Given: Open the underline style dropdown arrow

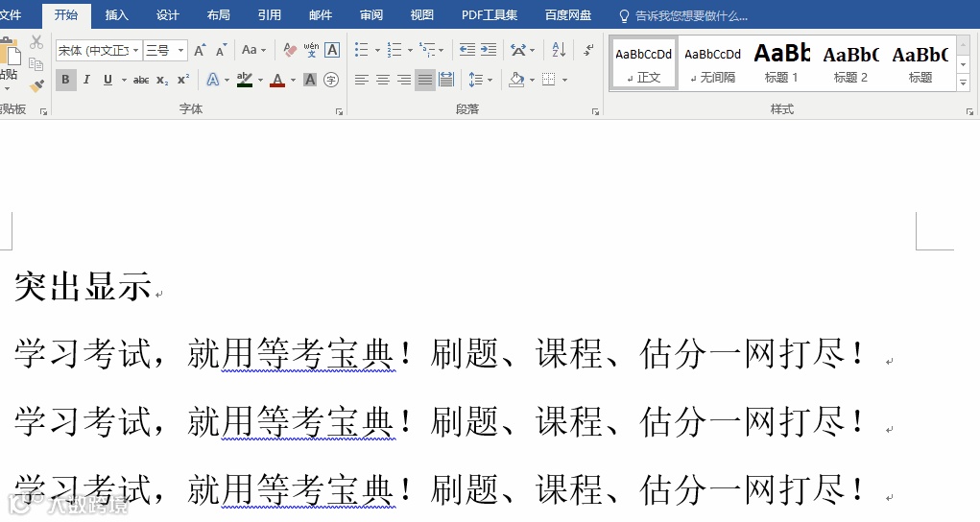Looking at the screenshot, I should [x=124, y=80].
